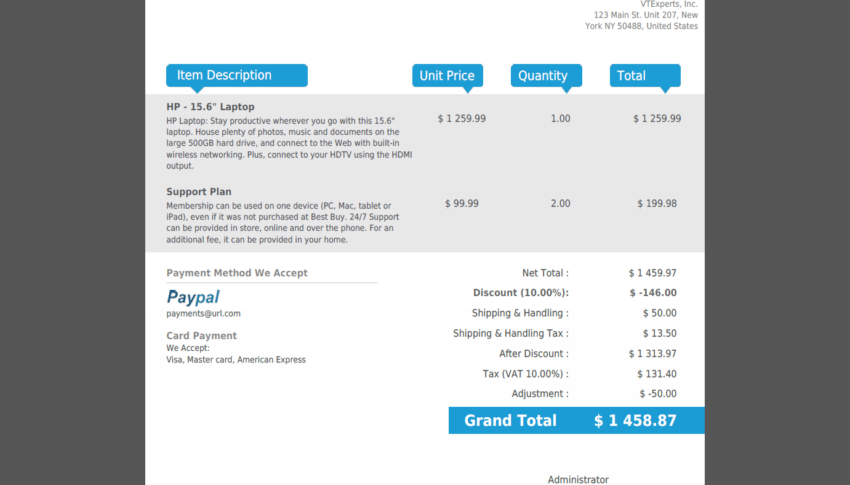Click the 'Grand Total' label
Image resolution: width=850 pixels, height=485 pixels.
510,421
